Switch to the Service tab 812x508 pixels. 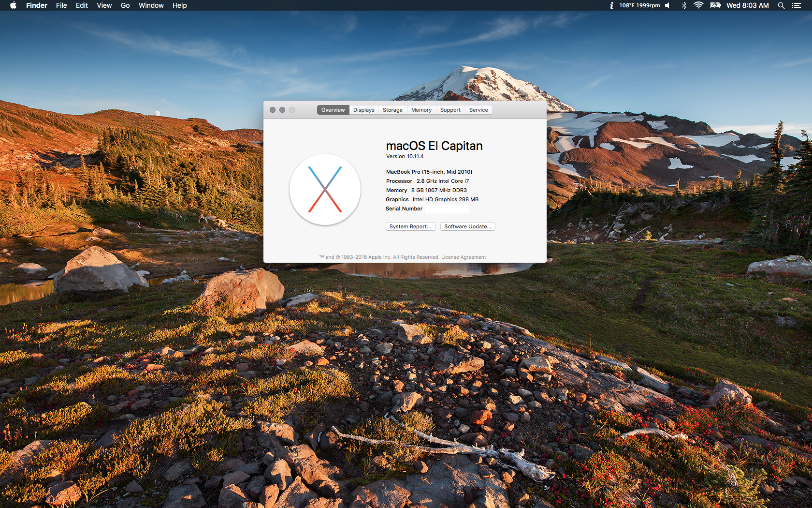[x=478, y=110]
